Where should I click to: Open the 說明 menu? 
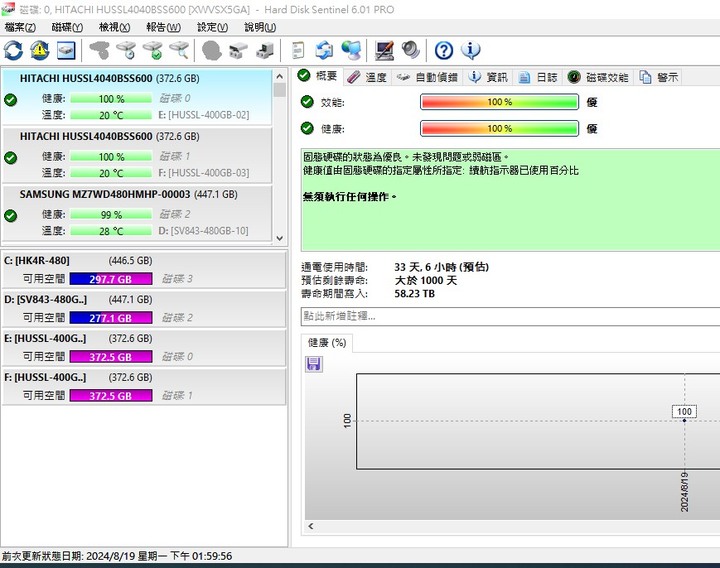(260, 28)
